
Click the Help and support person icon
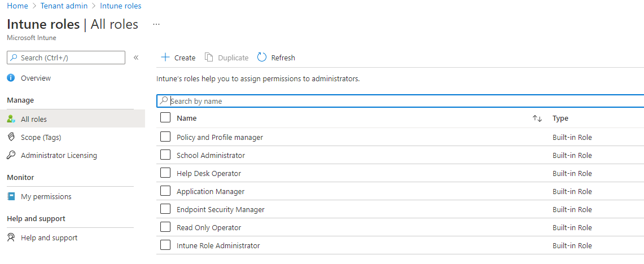click(11, 237)
